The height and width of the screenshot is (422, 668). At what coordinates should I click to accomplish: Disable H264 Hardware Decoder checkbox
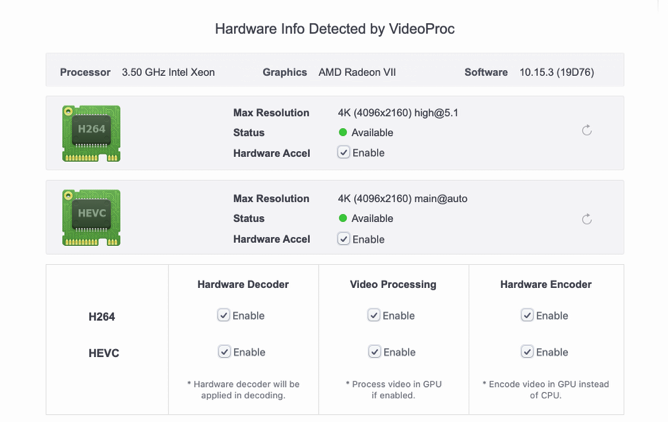pos(224,315)
